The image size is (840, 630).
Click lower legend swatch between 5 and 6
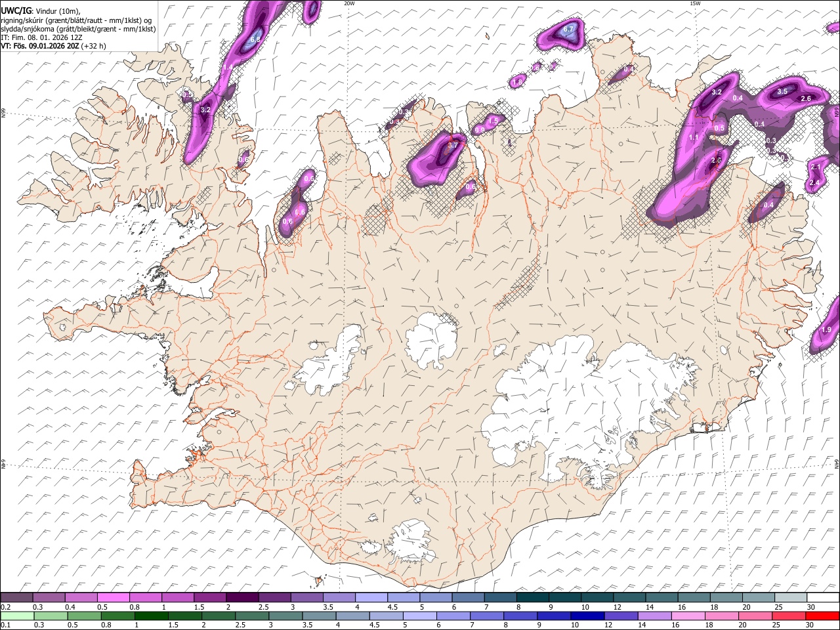pos(421,616)
